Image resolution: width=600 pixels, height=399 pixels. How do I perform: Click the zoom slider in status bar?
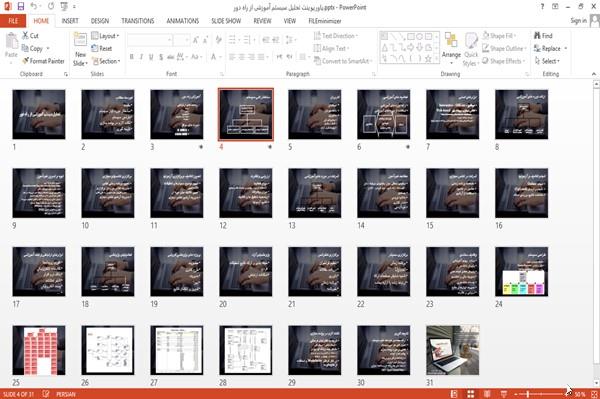(541, 394)
